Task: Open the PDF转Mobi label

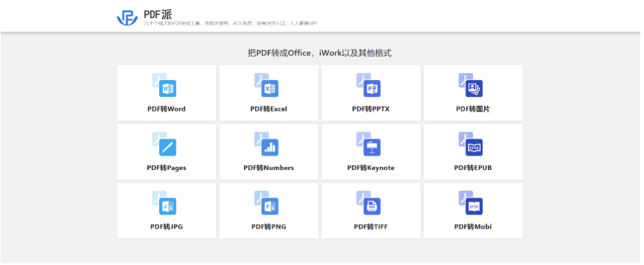Action: (x=473, y=227)
